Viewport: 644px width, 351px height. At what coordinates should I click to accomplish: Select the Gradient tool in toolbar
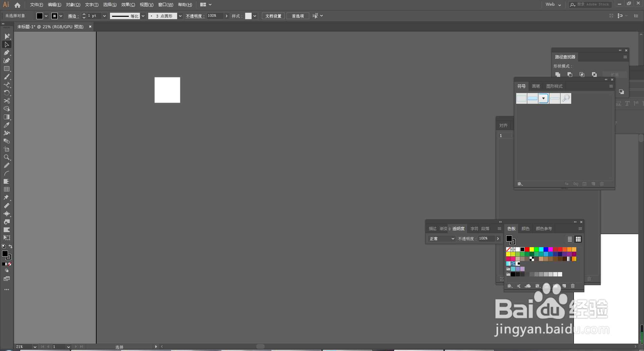point(7,117)
